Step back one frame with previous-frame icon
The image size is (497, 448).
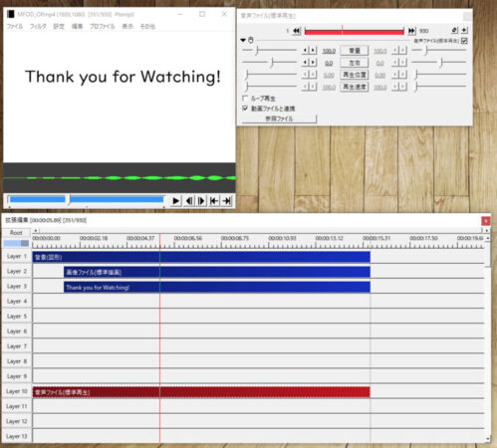(x=189, y=201)
